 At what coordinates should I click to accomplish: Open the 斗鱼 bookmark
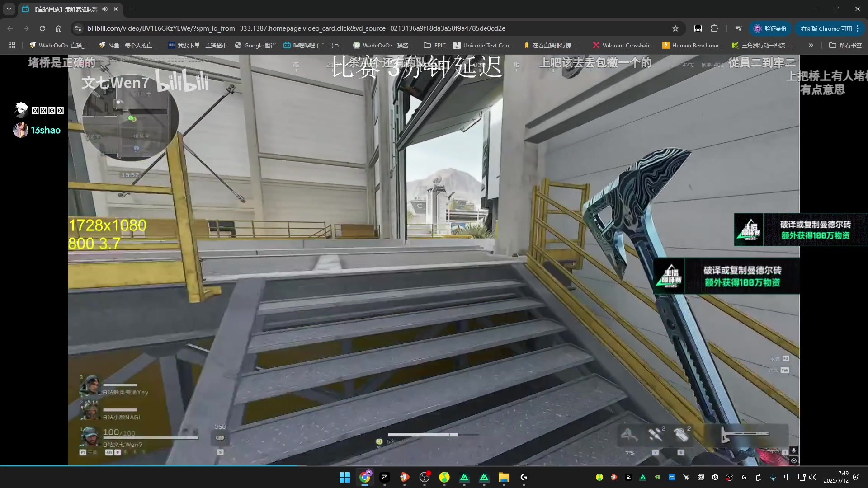point(128,45)
